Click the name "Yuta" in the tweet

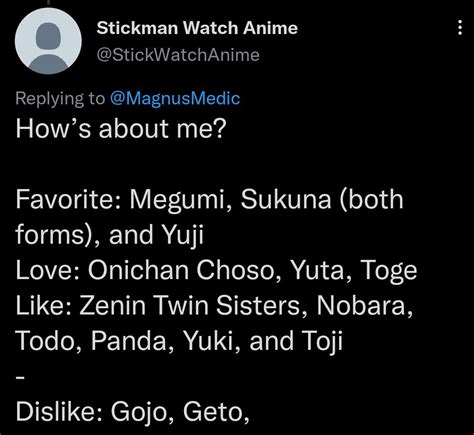click(317, 270)
